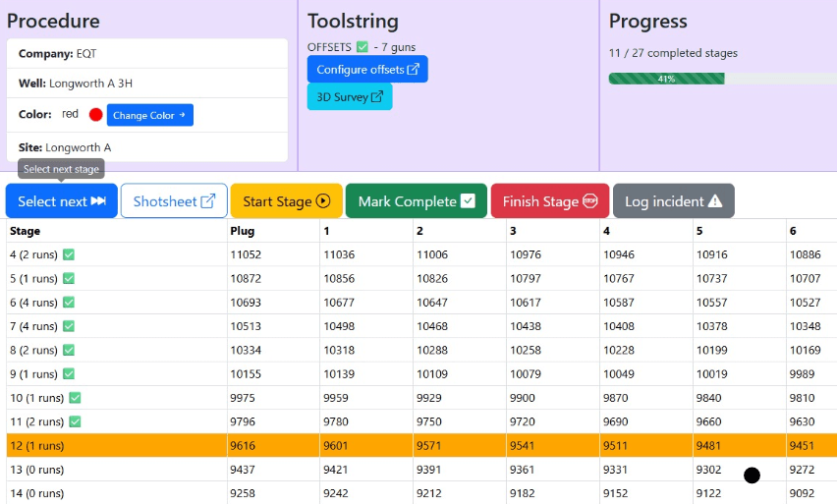The width and height of the screenshot is (837, 504).
Task: Click the stage 4 completed checkmark
Action: (69, 254)
